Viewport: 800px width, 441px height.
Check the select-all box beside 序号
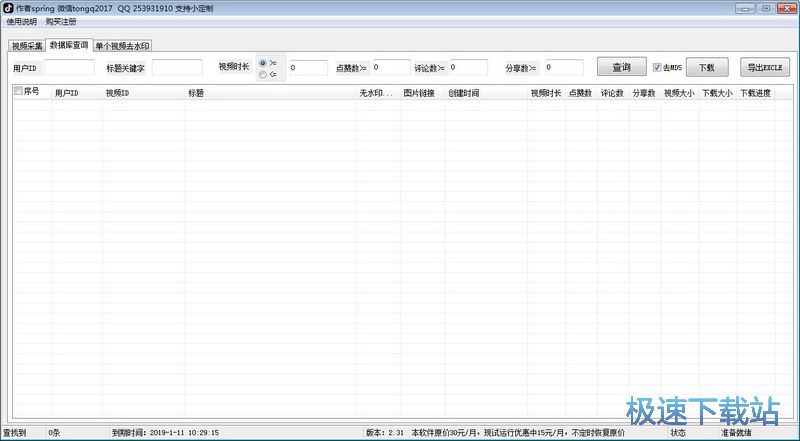point(18,92)
